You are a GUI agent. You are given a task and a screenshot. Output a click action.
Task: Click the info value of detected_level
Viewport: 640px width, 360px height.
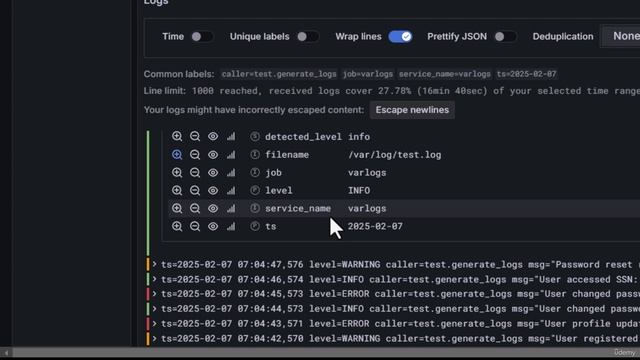point(359,137)
